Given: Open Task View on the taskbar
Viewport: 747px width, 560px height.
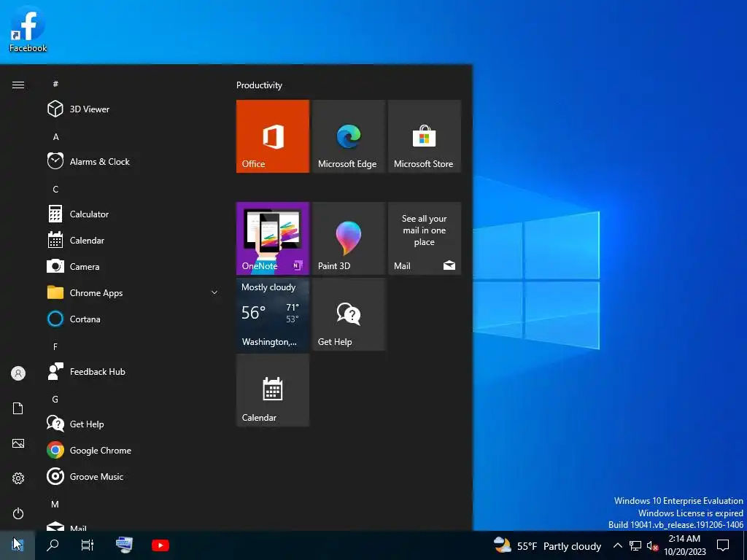Looking at the screenshot, I should [88, 545].
